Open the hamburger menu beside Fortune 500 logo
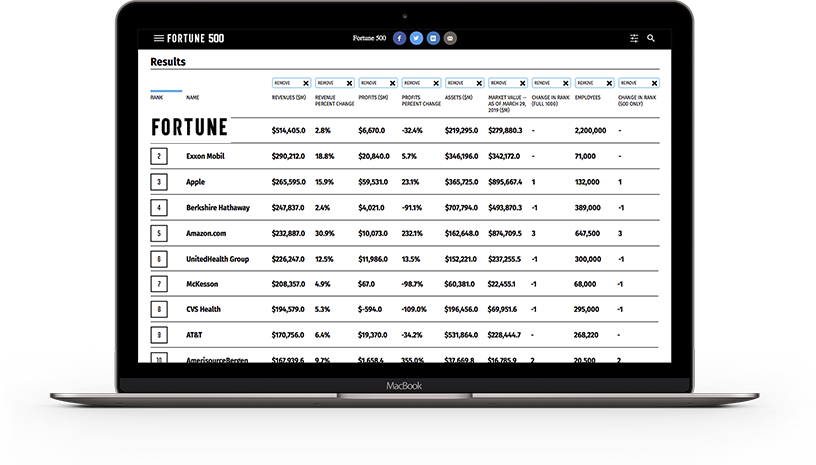The width and height of the screenshot is (816, 465). tap(158, 39)
